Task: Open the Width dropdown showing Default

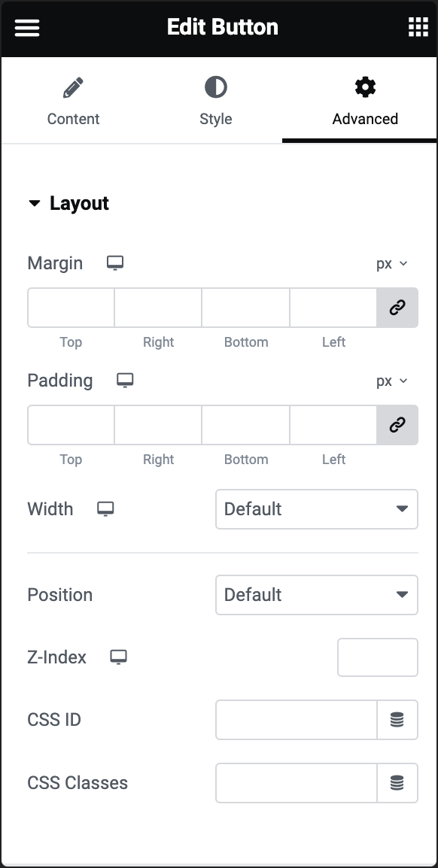Action: click(x=316, y=509)
